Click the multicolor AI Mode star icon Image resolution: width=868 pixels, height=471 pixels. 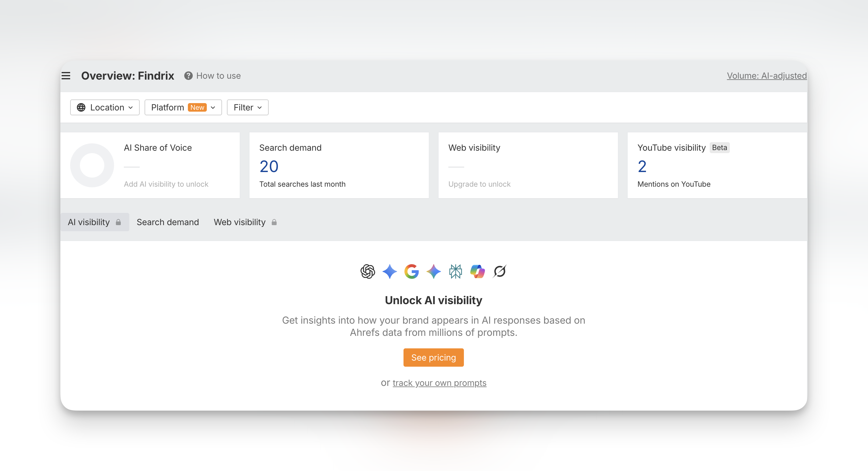pyautogui.click(x=434, y=271)
